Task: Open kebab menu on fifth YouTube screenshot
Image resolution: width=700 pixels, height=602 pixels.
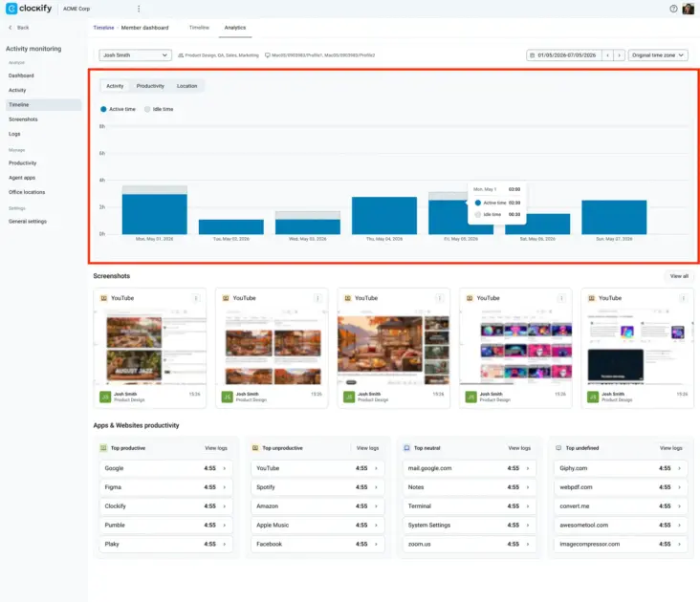Action: coord(683,298)
